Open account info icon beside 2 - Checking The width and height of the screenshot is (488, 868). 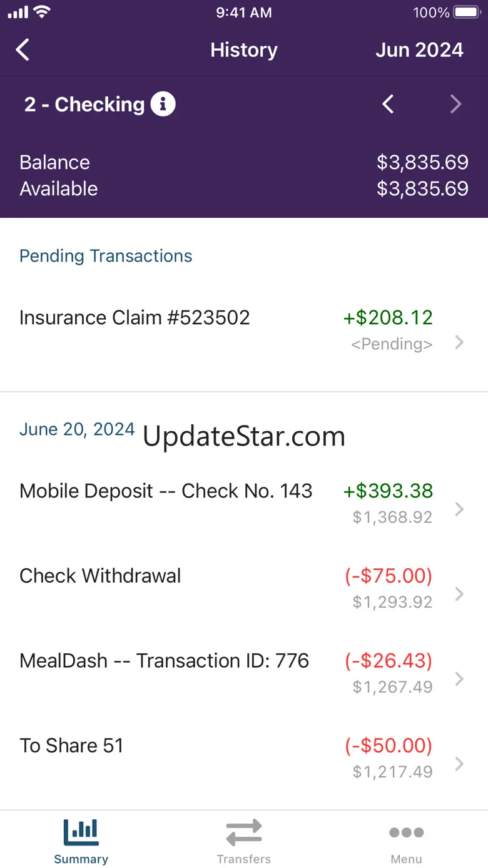tap(163, 104)
